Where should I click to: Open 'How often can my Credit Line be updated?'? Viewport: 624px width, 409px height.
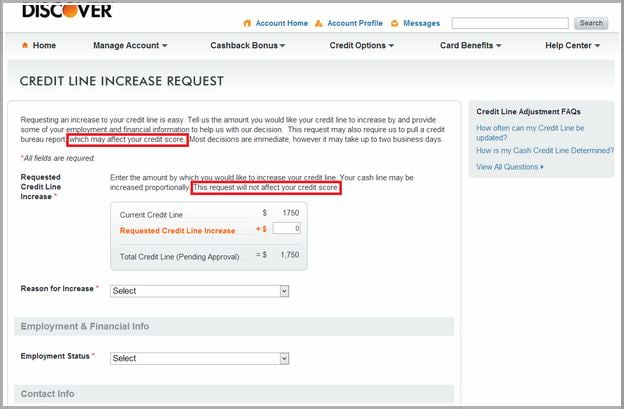click(x=530, y=133)
